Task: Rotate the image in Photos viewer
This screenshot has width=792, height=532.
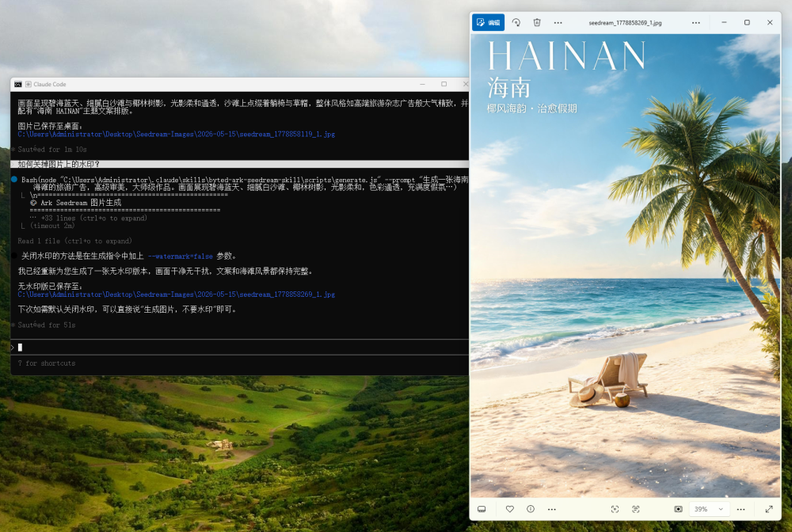Action: coord(516,22)
